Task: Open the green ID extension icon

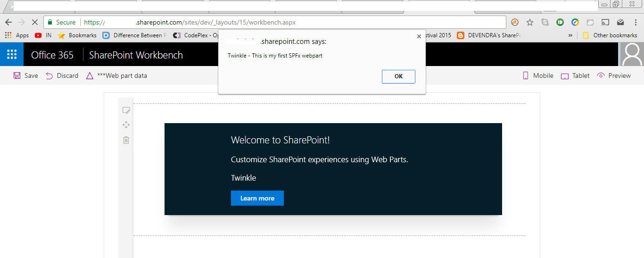Action: point(560,22)
